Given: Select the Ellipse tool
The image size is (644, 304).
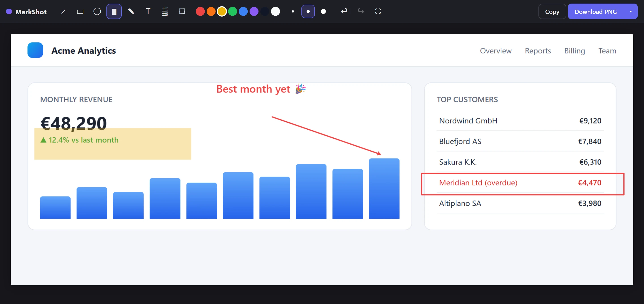Looking at the screenshot, I should click(x=97, y=11).
